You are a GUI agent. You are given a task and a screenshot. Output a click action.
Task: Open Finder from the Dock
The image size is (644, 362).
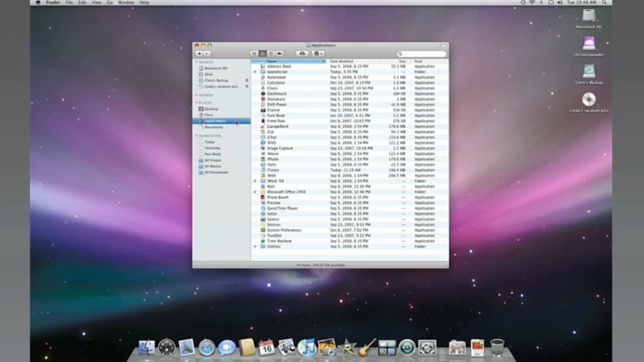147,347
